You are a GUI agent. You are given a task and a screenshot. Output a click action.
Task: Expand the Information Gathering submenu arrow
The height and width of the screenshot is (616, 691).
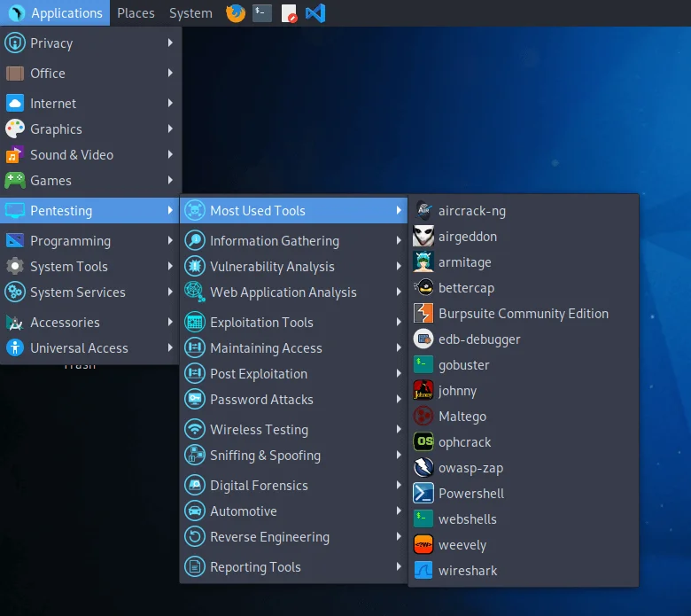399,240
